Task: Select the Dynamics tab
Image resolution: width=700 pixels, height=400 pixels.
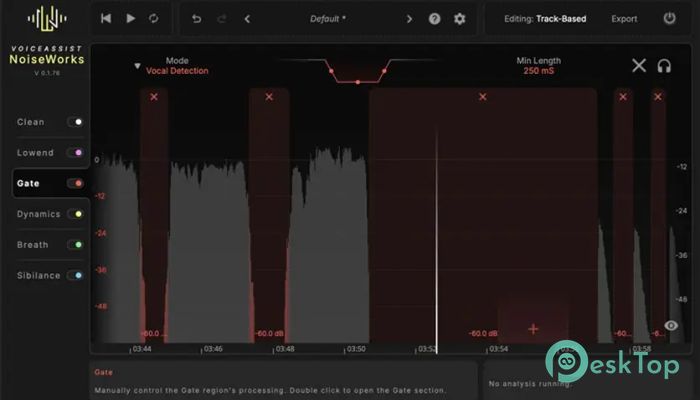Action: tap(38, 214)
